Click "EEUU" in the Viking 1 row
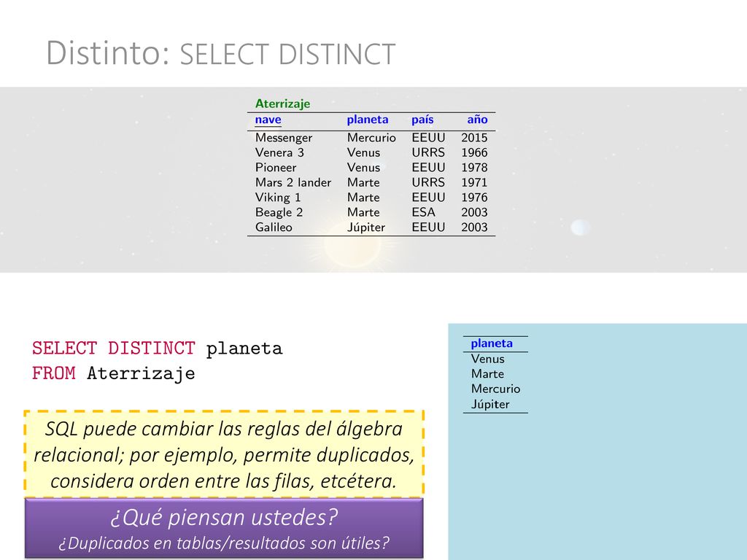Screen dimensions: 747x560 tap(428, 198)
